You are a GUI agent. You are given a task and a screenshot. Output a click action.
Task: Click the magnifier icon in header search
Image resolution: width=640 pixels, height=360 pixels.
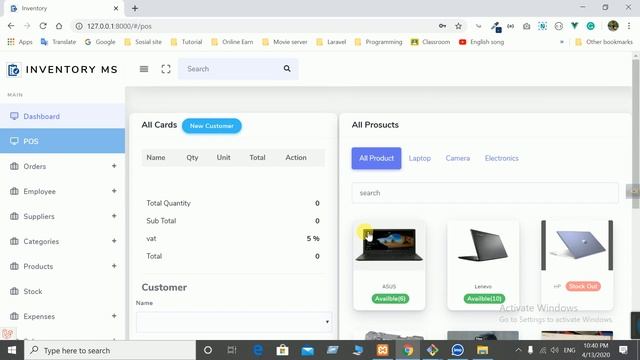pos(287,69)
